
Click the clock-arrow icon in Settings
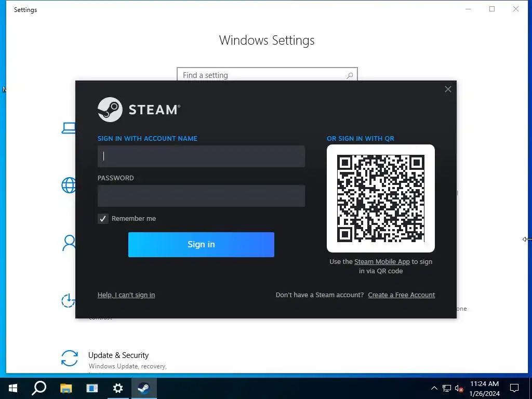point(68,300)
